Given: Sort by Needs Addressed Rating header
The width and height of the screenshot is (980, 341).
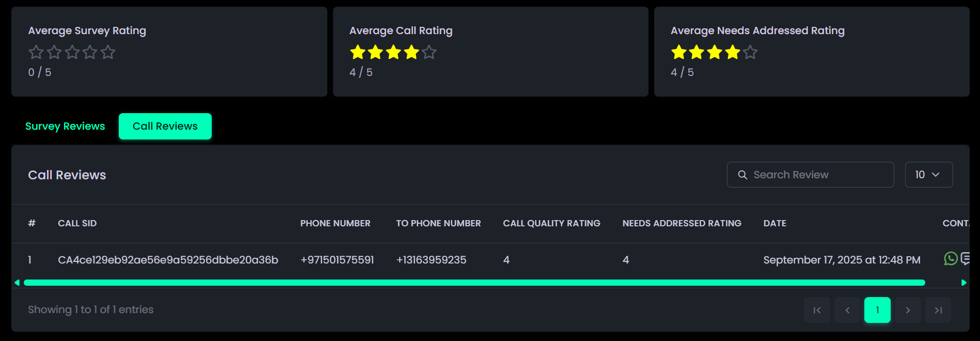Looking at the screenshot, I should click(x=682, y=223).
